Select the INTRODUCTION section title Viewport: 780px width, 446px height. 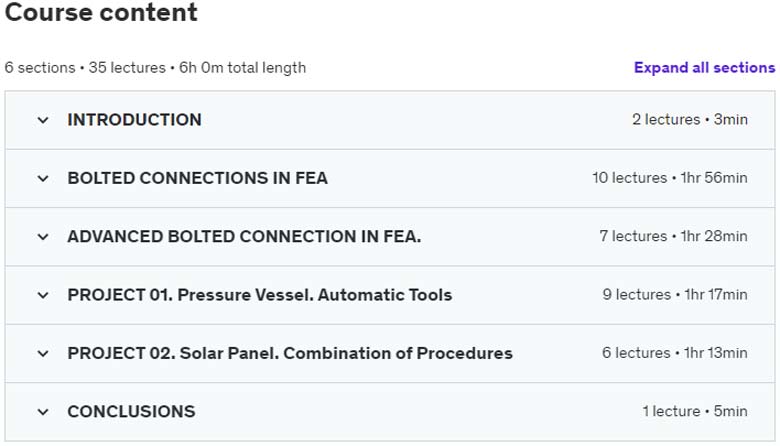pos(134,120)
